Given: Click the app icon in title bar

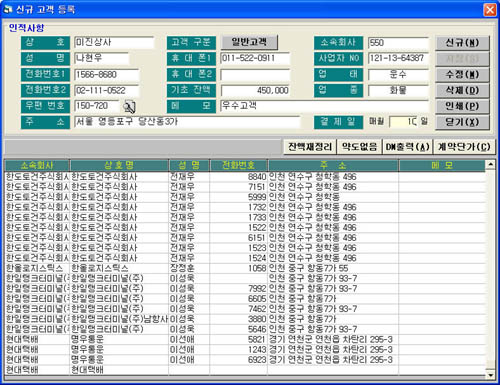Looking at the screenshot, I should [x=7, y=9].
